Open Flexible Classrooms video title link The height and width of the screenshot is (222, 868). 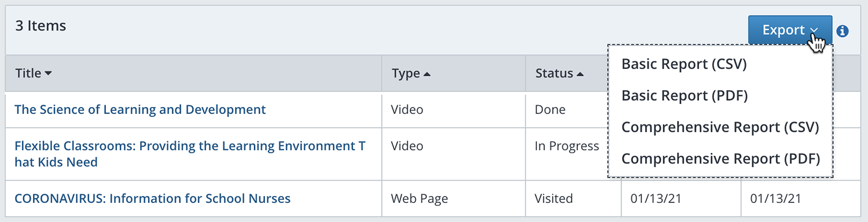coord(190,154)
